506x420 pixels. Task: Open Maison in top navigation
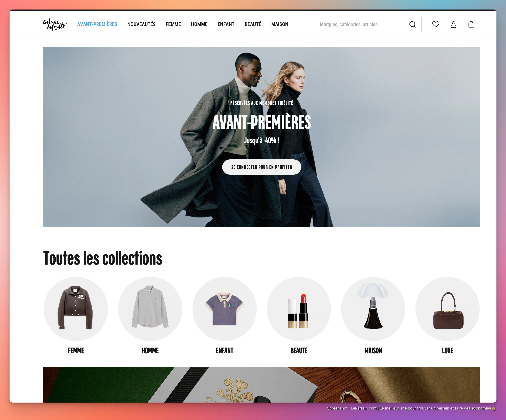click(x=280, y=24)
